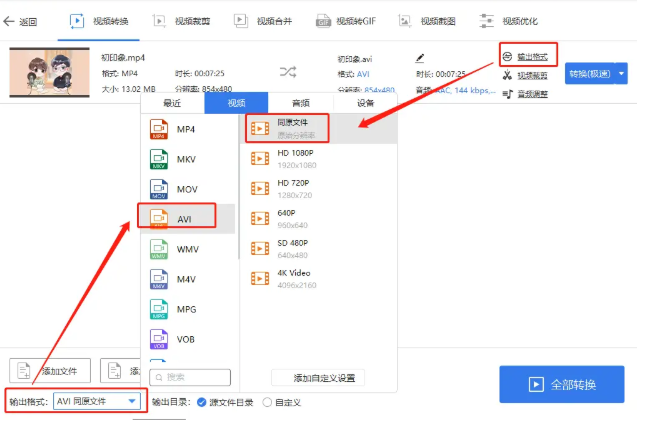Open the 视频合并 tab
662x438 pixels.
263,21
